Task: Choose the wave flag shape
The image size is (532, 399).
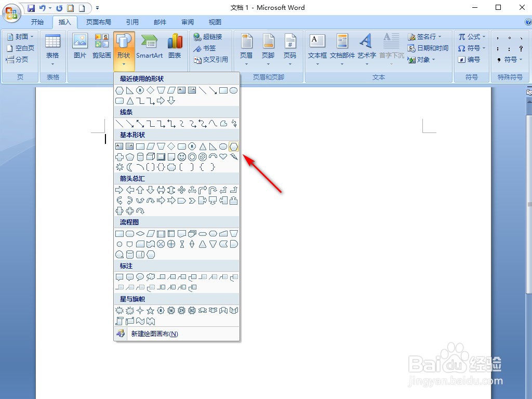Action: [x=140, y=321]
